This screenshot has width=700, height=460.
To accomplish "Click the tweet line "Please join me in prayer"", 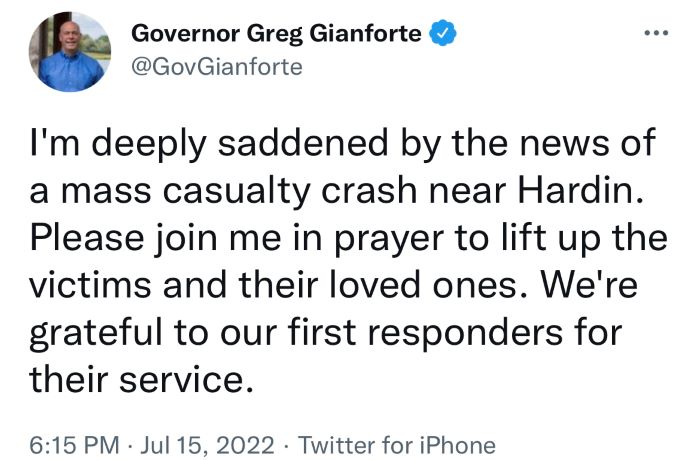I will tap(349, 238).
